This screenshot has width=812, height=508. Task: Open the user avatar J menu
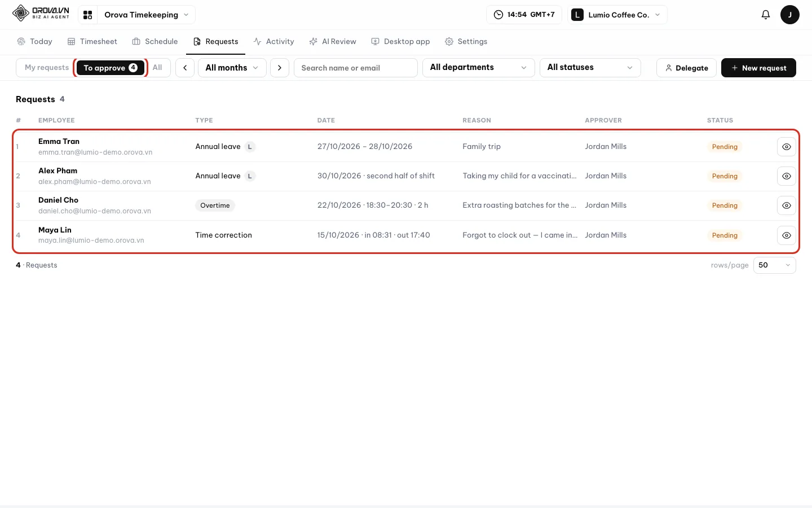(789, 15)
